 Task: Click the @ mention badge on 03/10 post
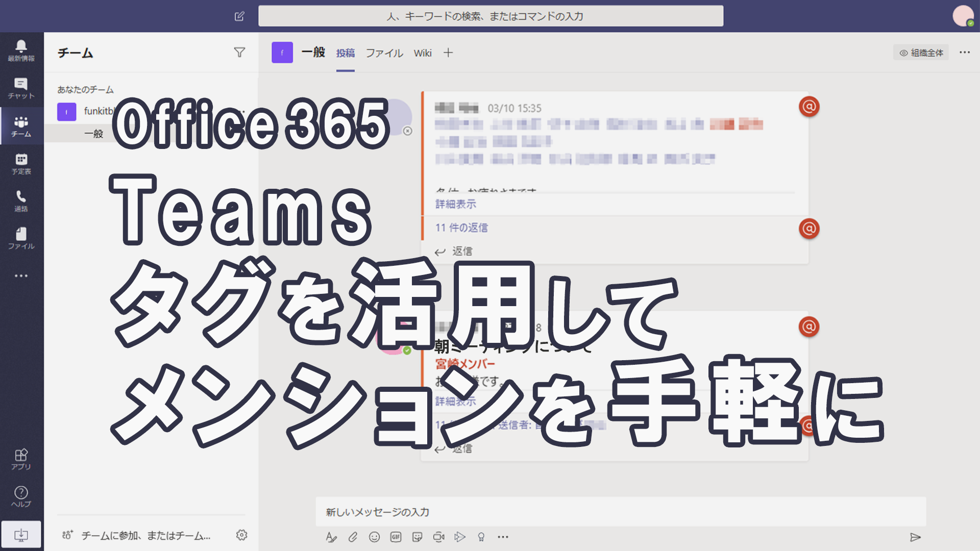[x=809, y=107]
